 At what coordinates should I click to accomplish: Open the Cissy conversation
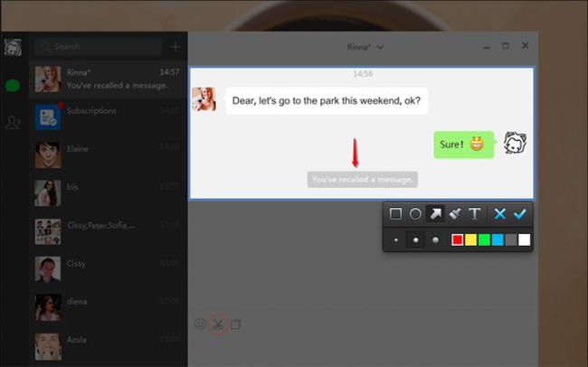coord(108,269)
